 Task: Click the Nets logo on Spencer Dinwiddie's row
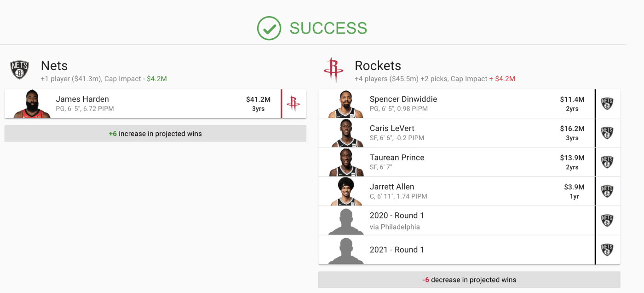[608, 103]
